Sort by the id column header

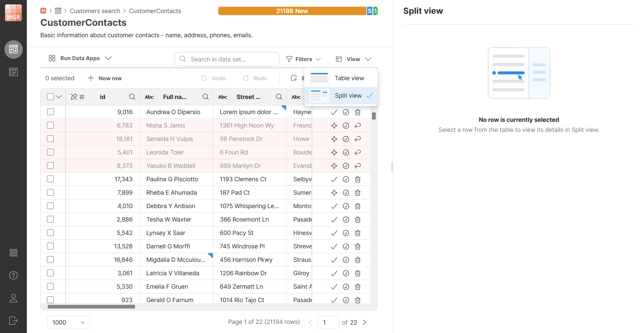(x=102, y=97)
